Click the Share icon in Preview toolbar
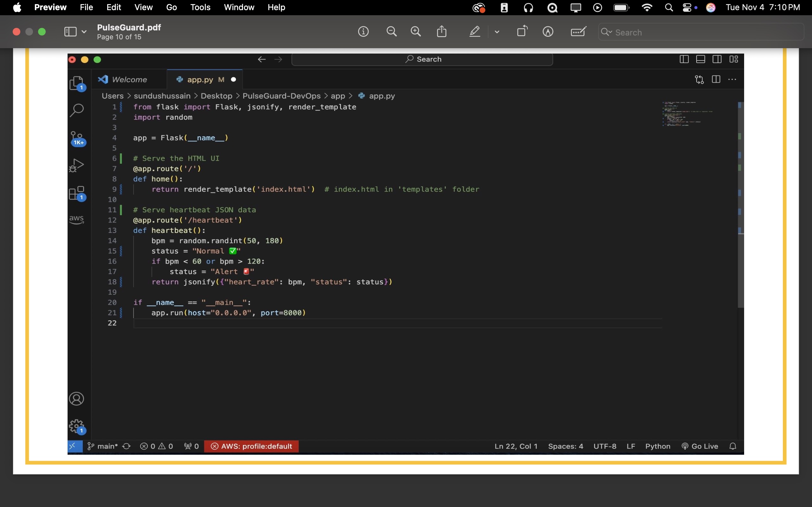 (442, 32)
